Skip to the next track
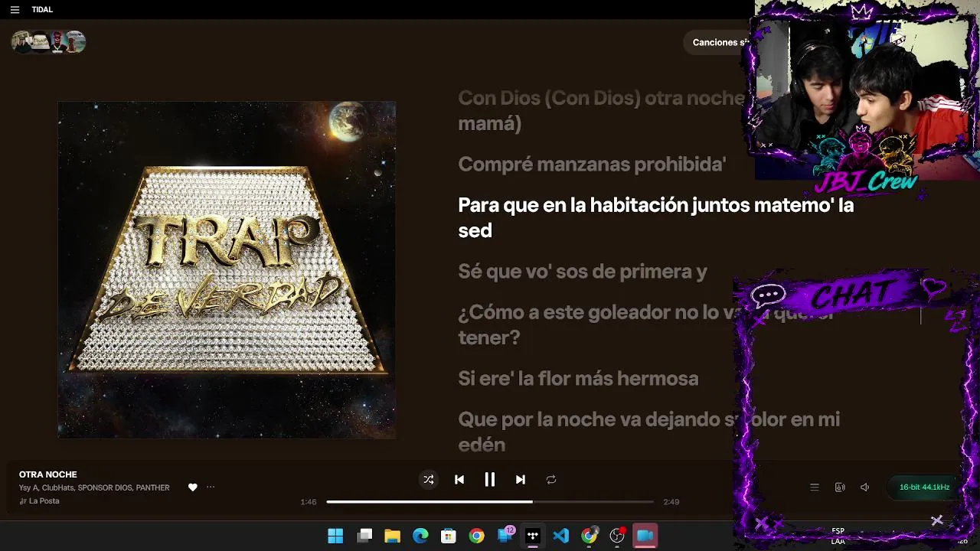This screenshot has width=980, height=551. 521,480
